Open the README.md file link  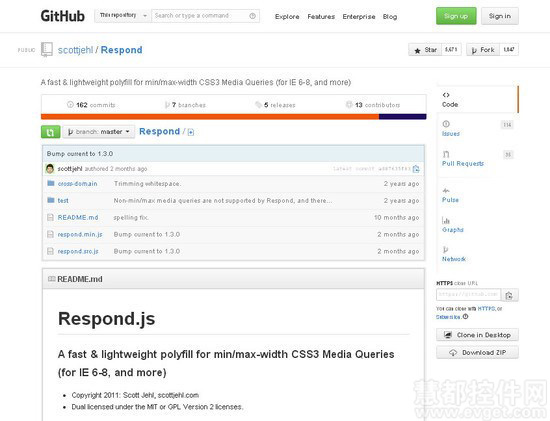click(78, 218)
